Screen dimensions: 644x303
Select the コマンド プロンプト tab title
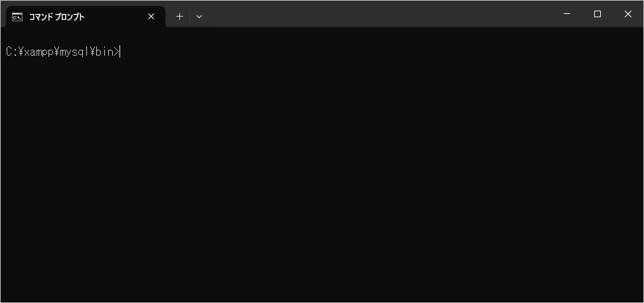[56, 17]
